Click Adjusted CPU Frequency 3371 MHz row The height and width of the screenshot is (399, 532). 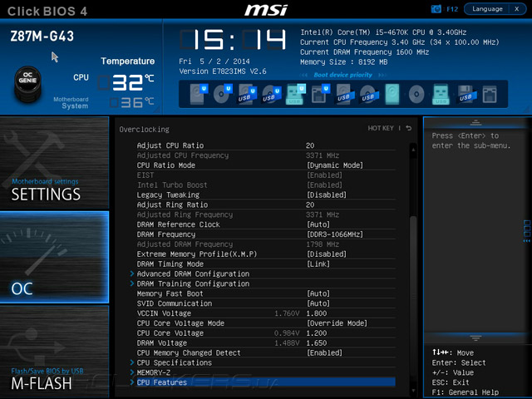pyautogui.click(x=266, y=155)
